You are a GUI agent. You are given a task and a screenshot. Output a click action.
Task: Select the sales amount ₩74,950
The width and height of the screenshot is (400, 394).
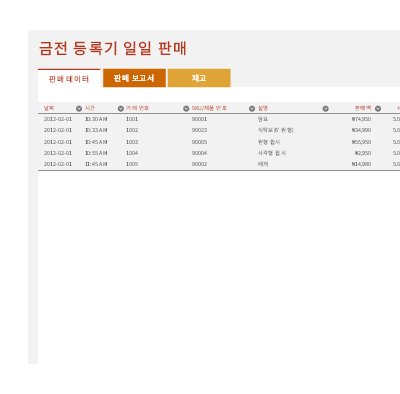361,119
